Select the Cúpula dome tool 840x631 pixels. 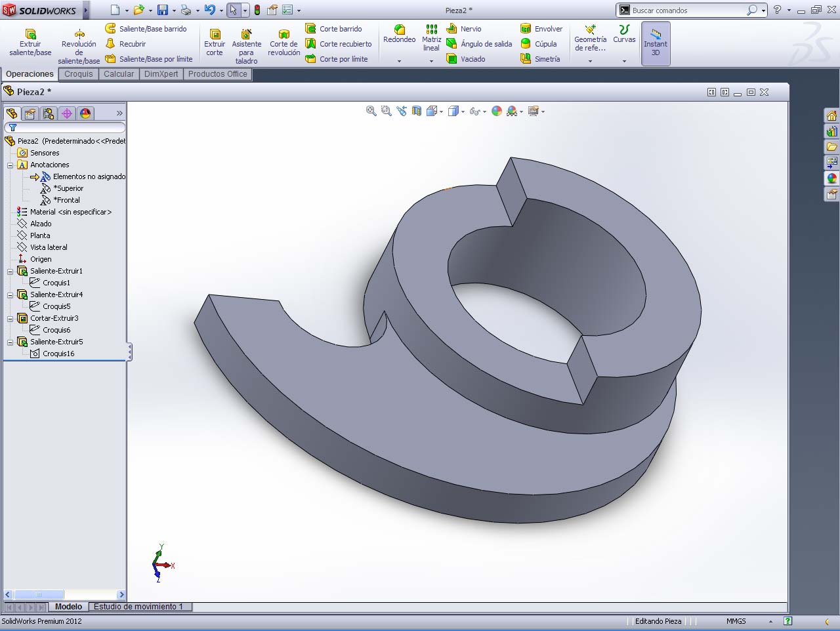click(x=539, y=44)
